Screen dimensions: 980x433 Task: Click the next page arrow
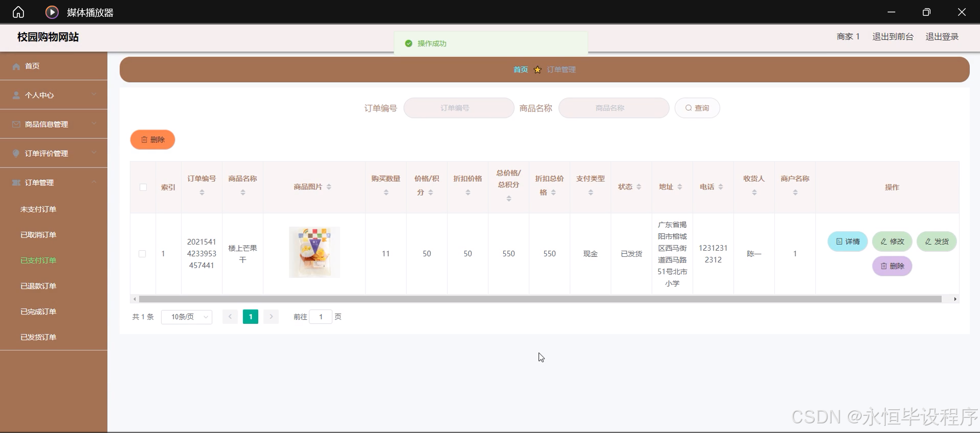click(271, 317)
